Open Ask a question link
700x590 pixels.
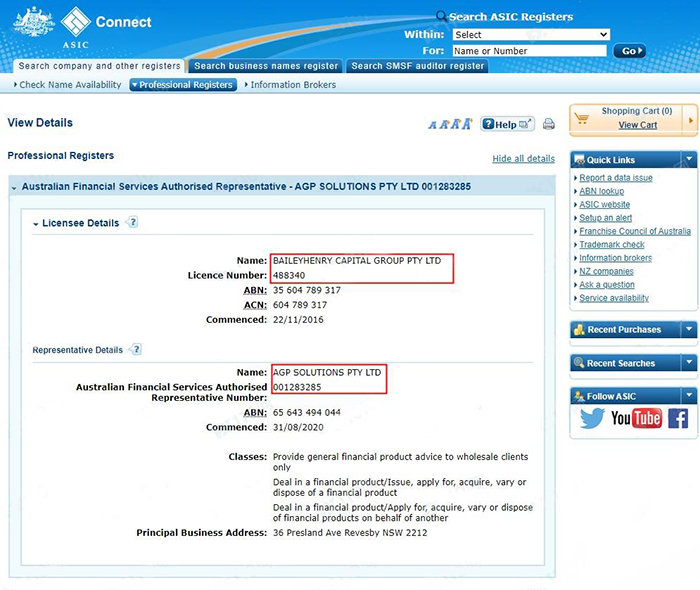point(607,285)
